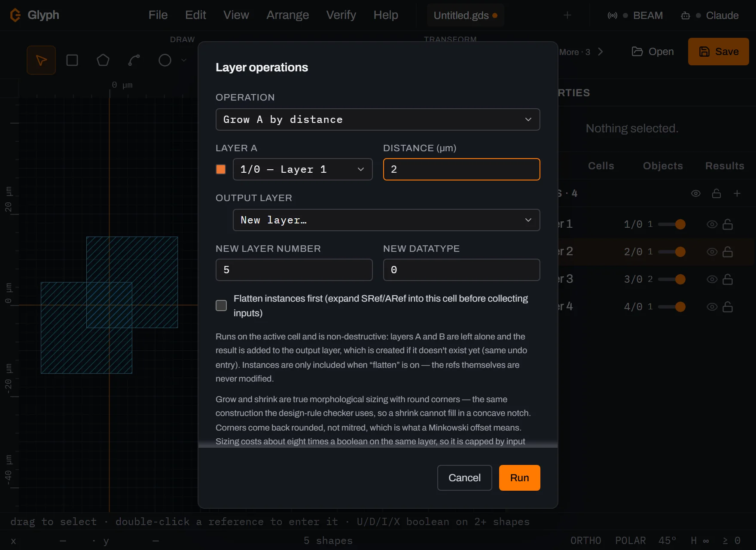Click the New Layer Number field
This screenshot has height=550, width=756.
tap(294, 270)
